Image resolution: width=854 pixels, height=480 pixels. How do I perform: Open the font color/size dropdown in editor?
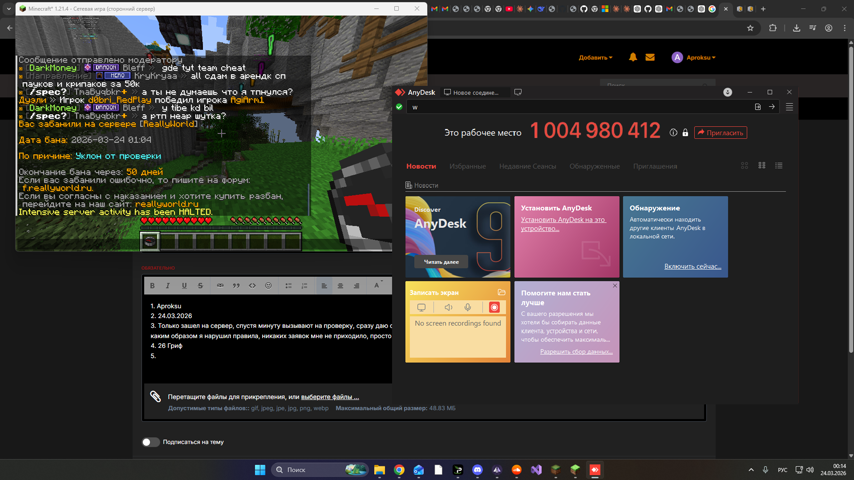click(x=377, y=285)
